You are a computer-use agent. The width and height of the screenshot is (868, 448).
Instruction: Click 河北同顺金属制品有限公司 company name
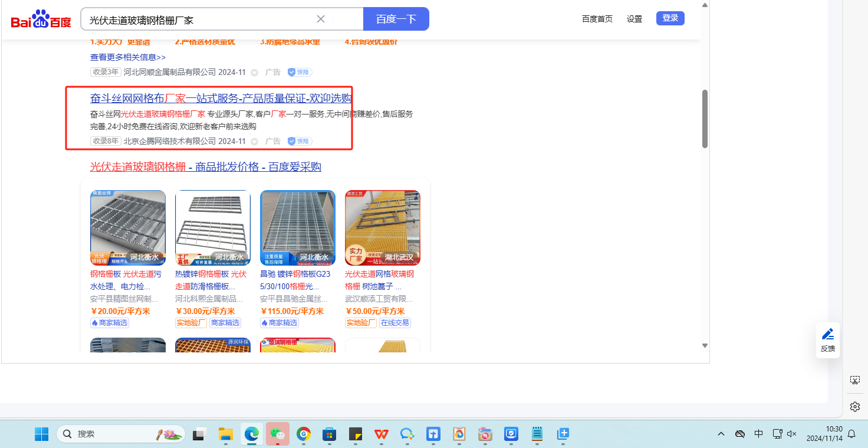click(170, 72)
